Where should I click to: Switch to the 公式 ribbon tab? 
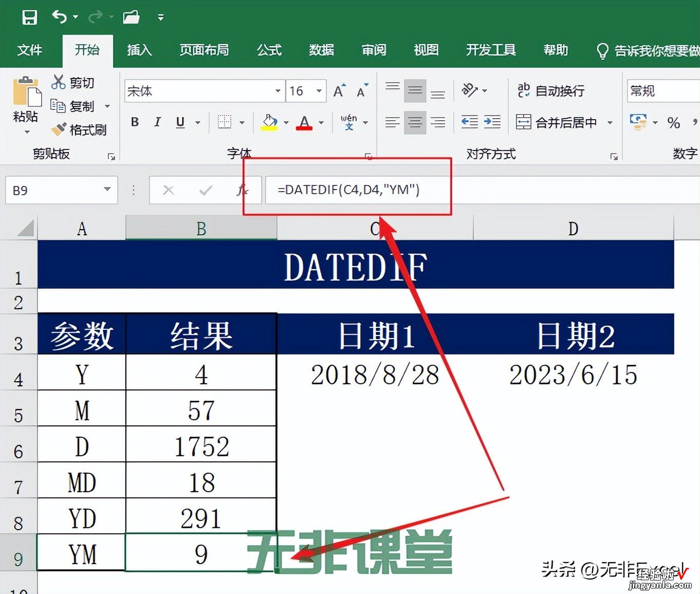coord(269,50)
